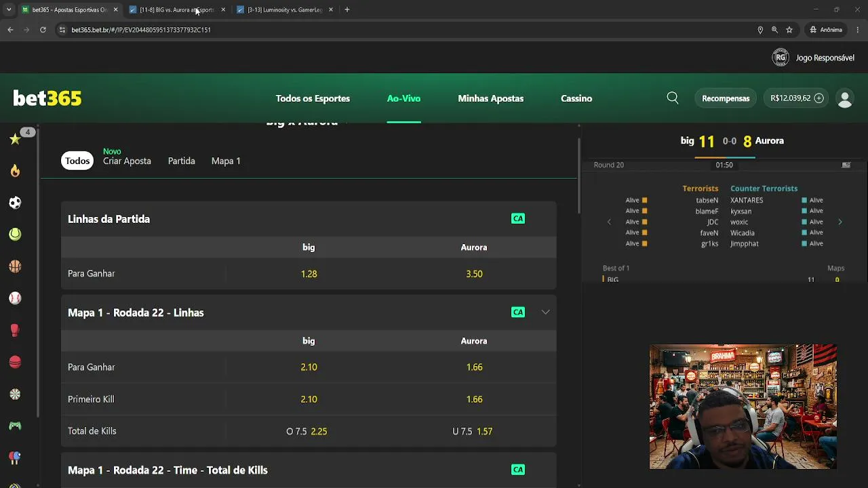This screenshot has width=868, height=488.
Task: Switch to the Partida tab
Action: 181,161
